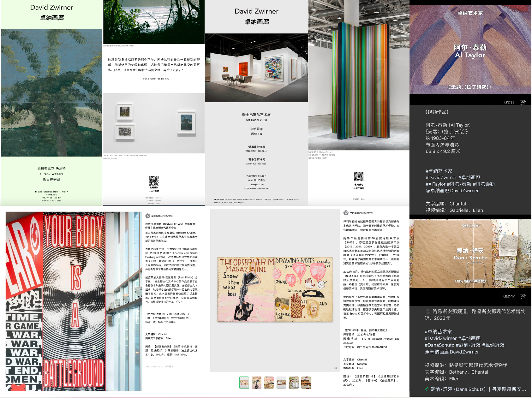Click the text 视频编辑: Gabrielle、Ellen

point(454,210)
